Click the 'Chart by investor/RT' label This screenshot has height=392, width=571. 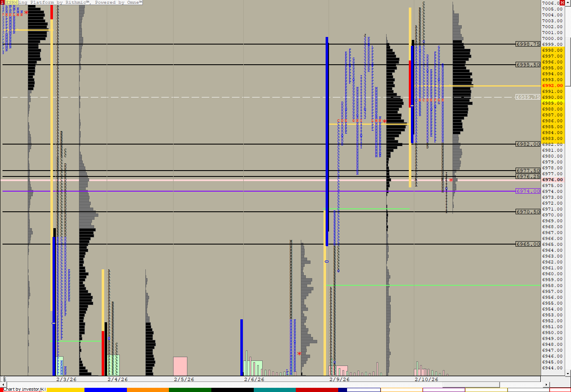point(24,389)
